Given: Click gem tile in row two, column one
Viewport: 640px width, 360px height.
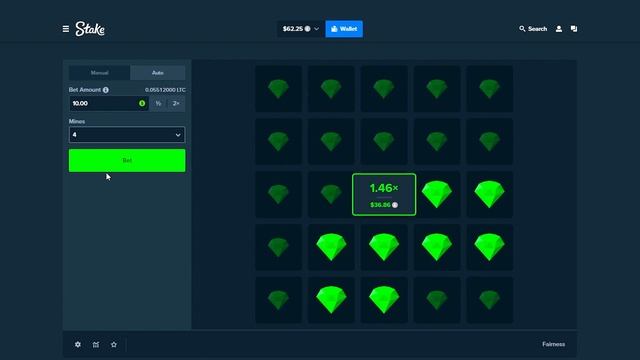Looking at the screenshot, I should tap(278, 141).
